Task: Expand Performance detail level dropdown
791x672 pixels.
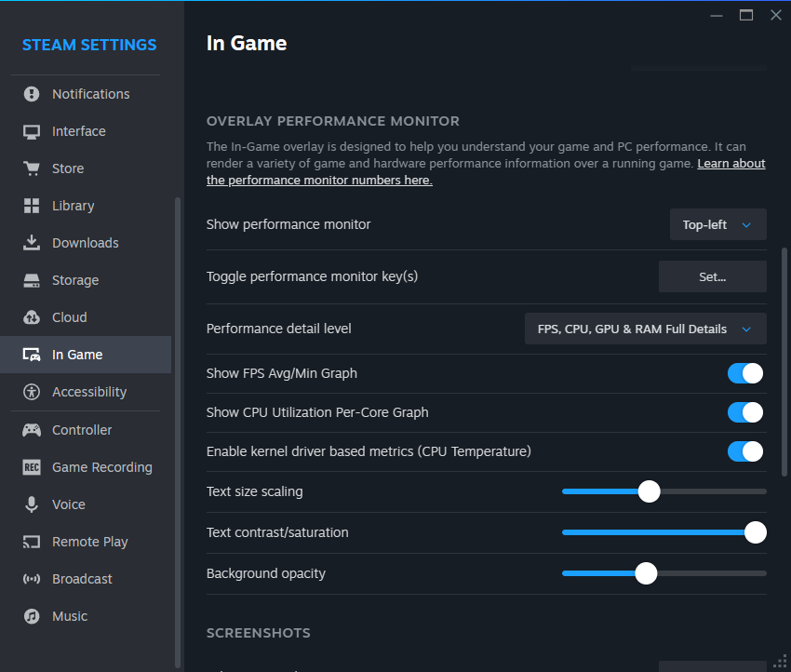Action: (645, 329)
